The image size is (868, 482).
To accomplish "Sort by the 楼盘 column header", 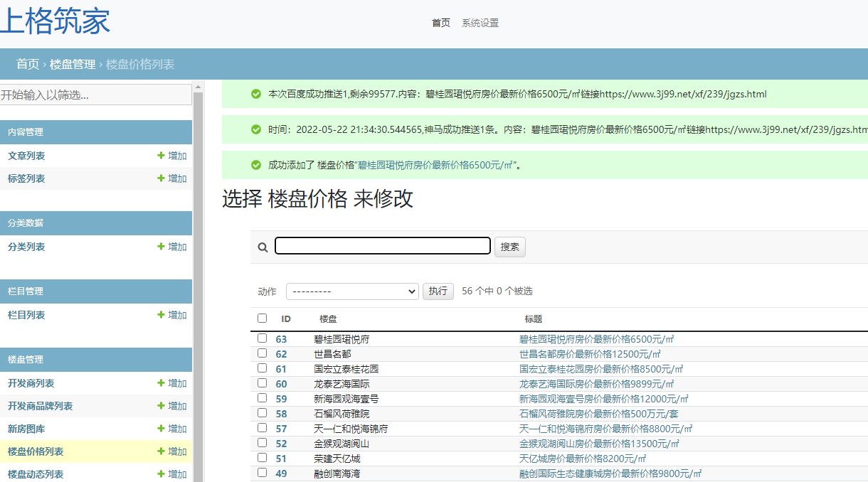I will (328, 319).
